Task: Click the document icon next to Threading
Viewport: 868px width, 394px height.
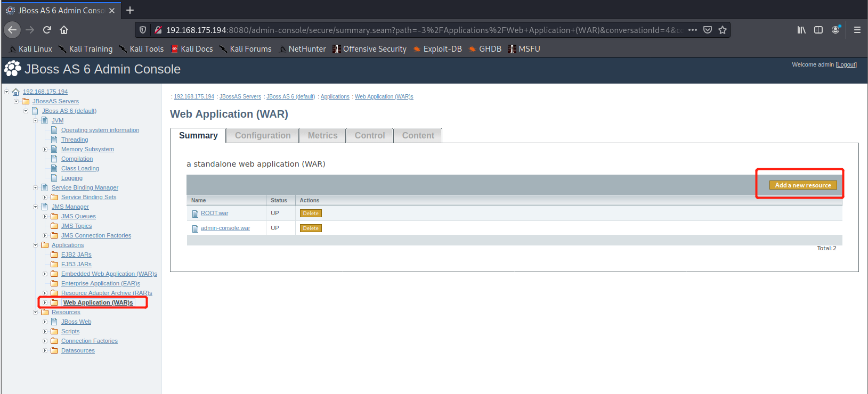Action: coord(54,139)
